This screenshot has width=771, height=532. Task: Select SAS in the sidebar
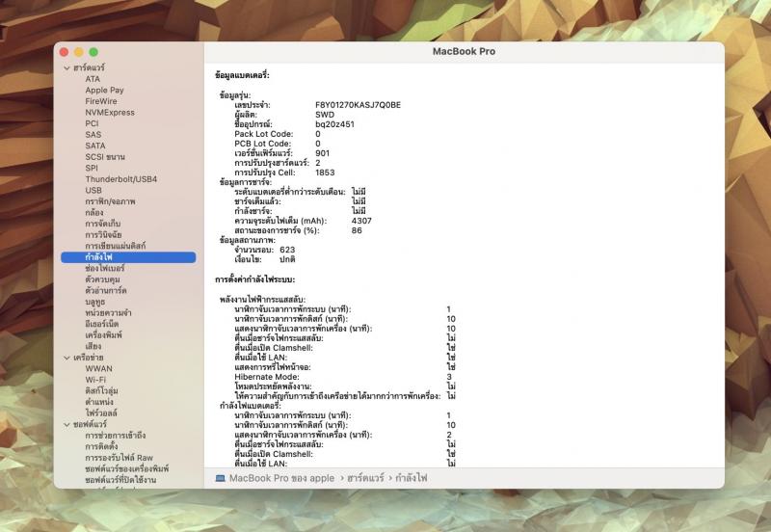[93, 134]
